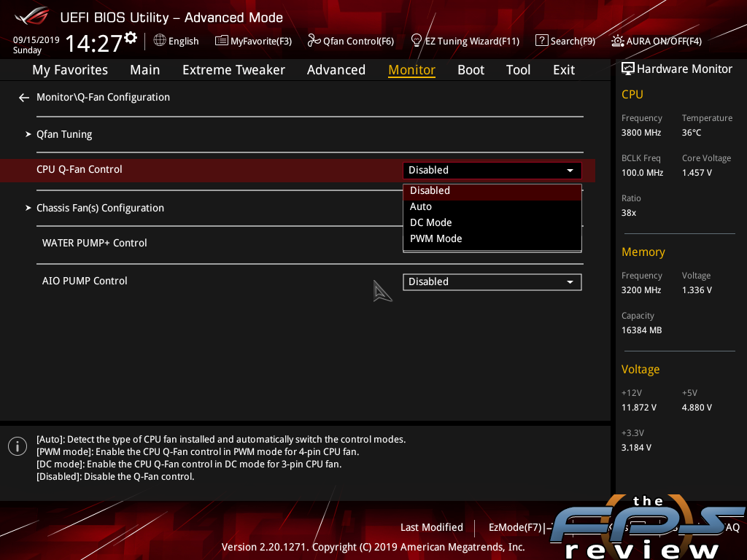This screenshot has height=560, width=747.
Task: Select the Monitor tab
Action: click(411, 70)
